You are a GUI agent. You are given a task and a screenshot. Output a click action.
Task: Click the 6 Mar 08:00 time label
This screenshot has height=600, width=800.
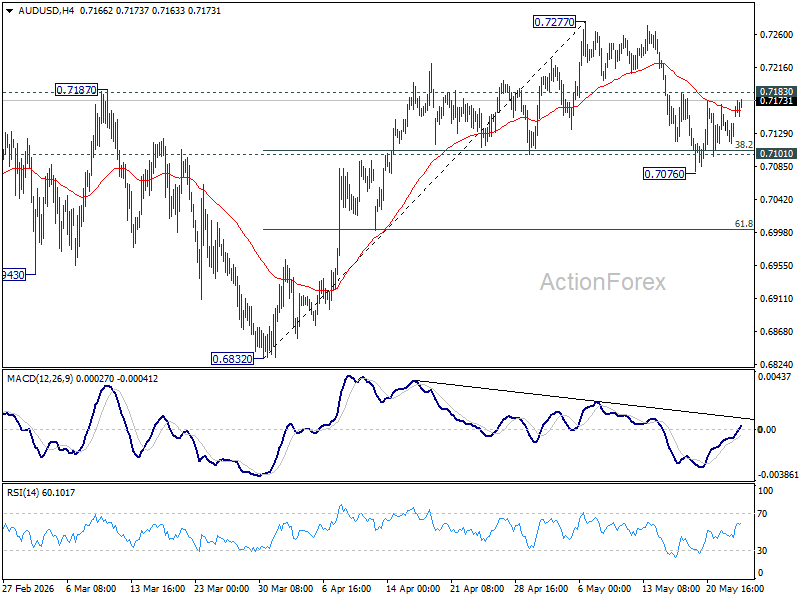[91, 589]
